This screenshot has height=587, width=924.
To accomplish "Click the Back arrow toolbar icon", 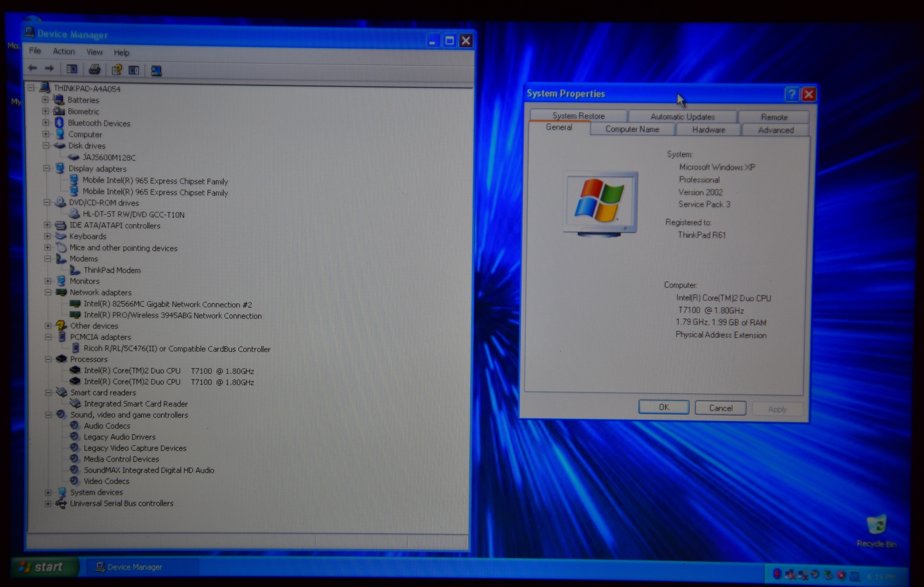I will [33, 68].
